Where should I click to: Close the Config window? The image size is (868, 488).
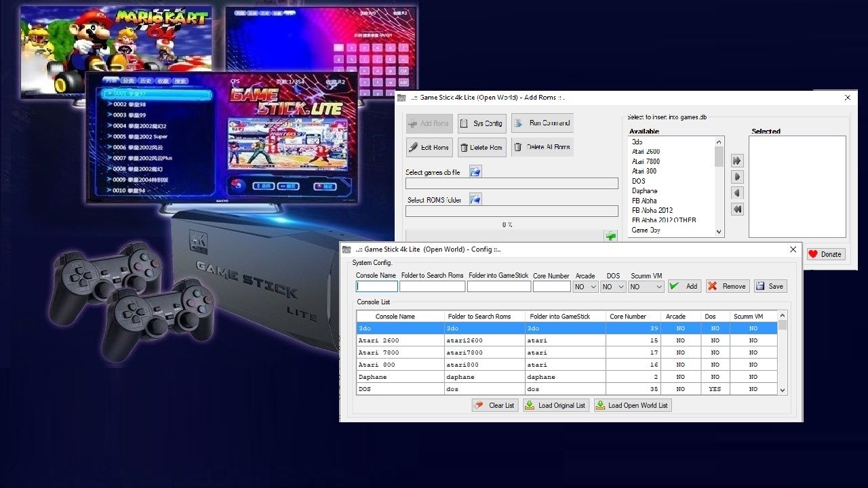point(793,249)
